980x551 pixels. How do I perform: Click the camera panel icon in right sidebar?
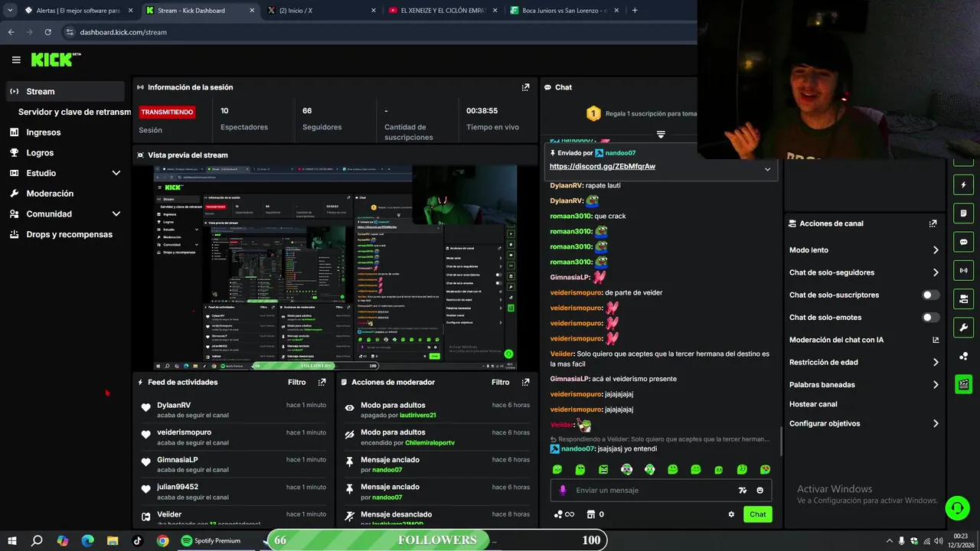[963, 298]
